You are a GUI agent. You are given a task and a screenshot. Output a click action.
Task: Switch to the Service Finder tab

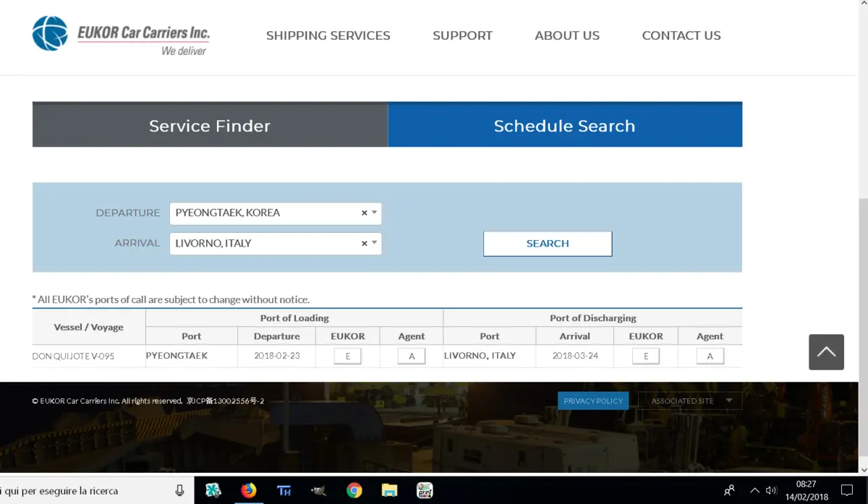pyautogui.click(x=210, y=125)
